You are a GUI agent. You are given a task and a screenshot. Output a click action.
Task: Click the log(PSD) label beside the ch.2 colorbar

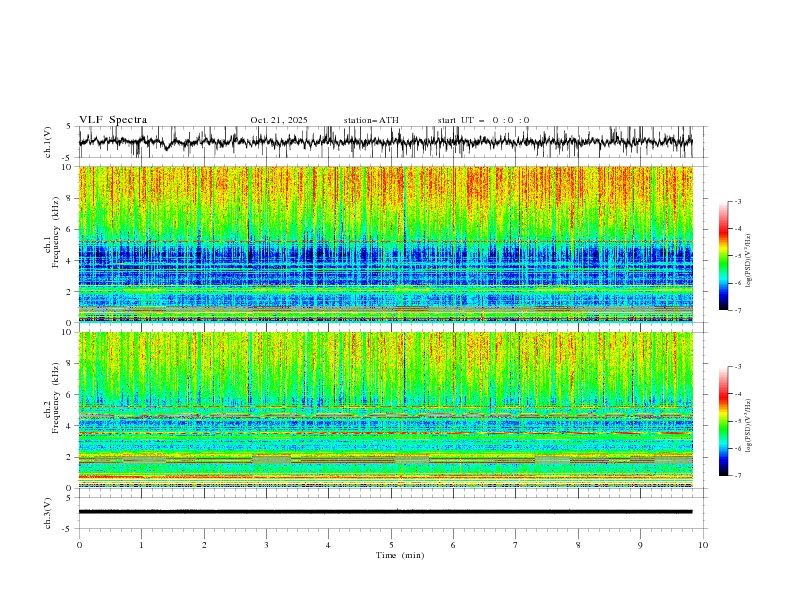748,425
